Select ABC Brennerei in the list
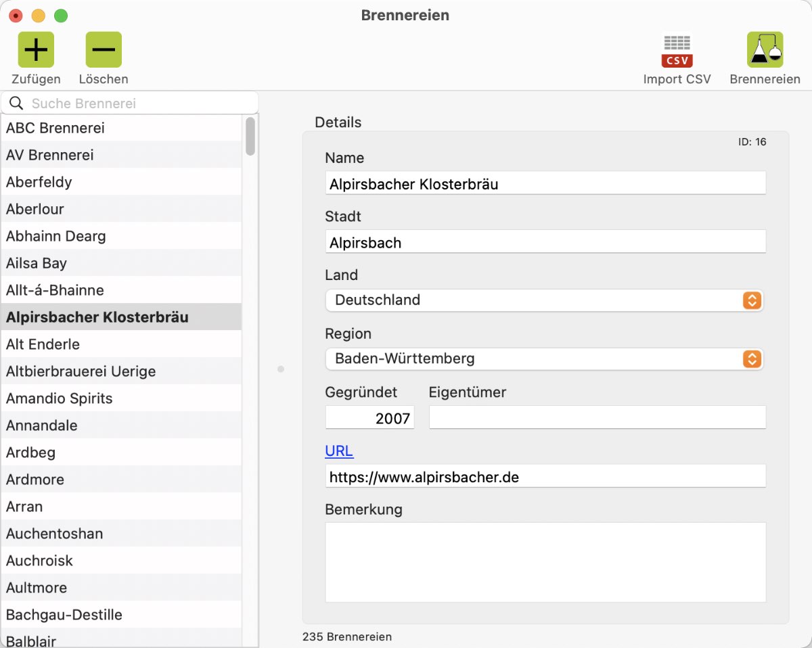The image size is (812, 648). tap(121, 128)
